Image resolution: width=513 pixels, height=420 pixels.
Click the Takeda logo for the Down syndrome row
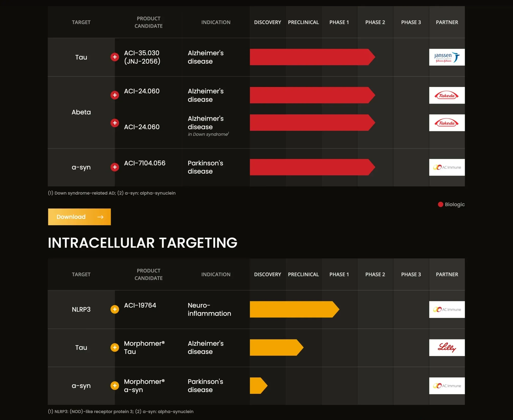(x=447, y=123)
